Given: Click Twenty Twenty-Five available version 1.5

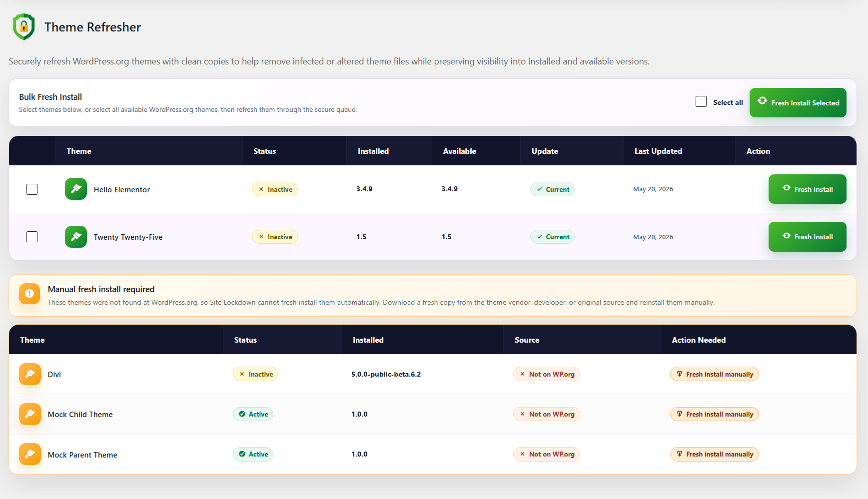Looking at the screenshot, I should click(447, 237).
